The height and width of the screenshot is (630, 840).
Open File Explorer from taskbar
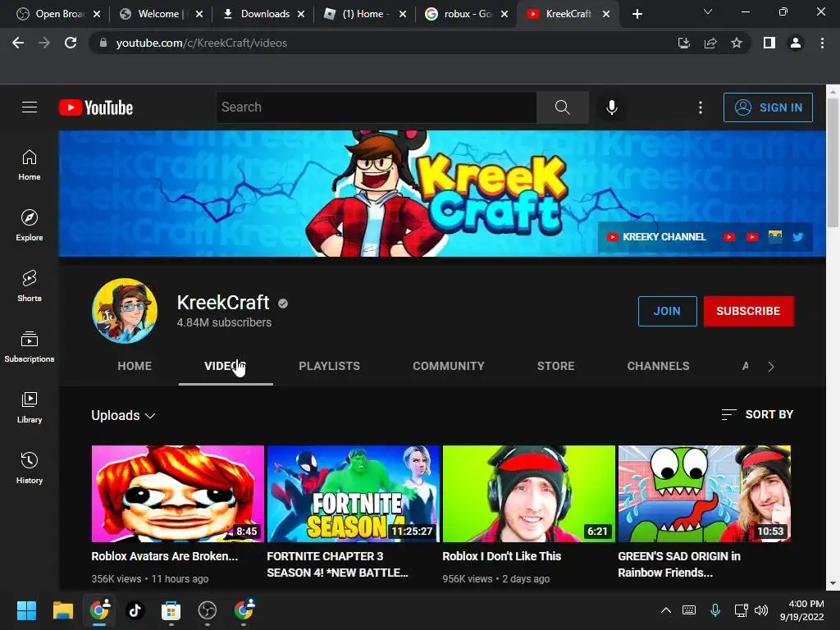[x=62, y=610]
